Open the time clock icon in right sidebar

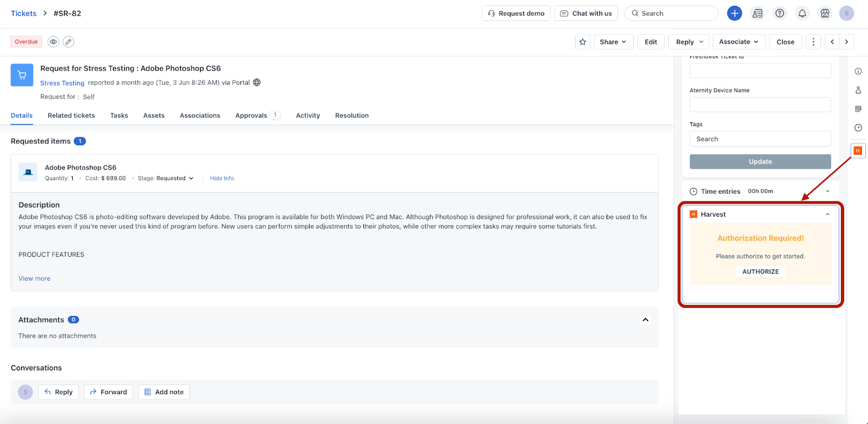point(858,128)
